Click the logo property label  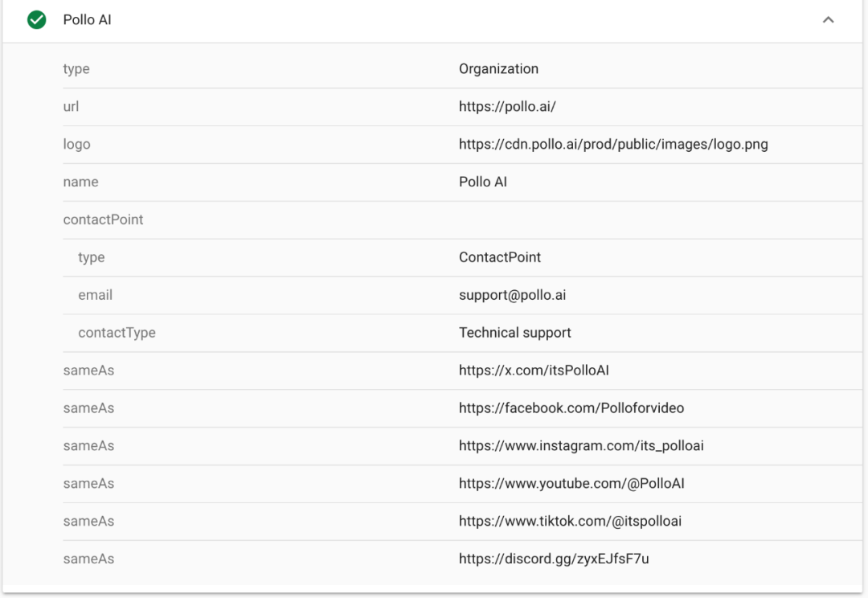(76, 145)
